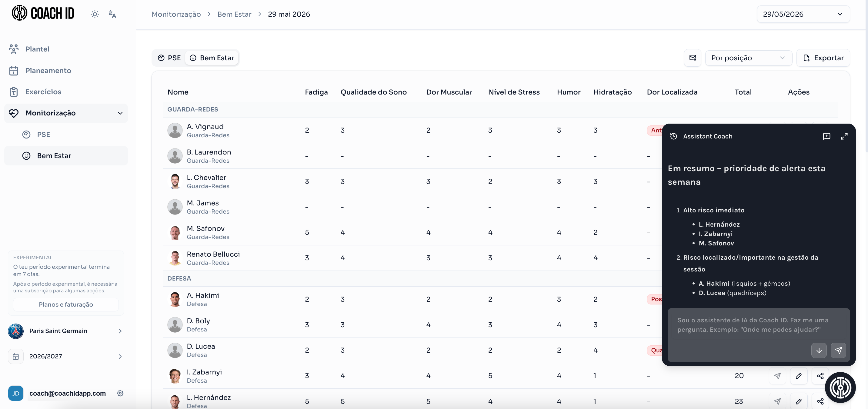
Task: Click A. Vignaud's Dor Localizada red tag
Action: click(655, 130)
